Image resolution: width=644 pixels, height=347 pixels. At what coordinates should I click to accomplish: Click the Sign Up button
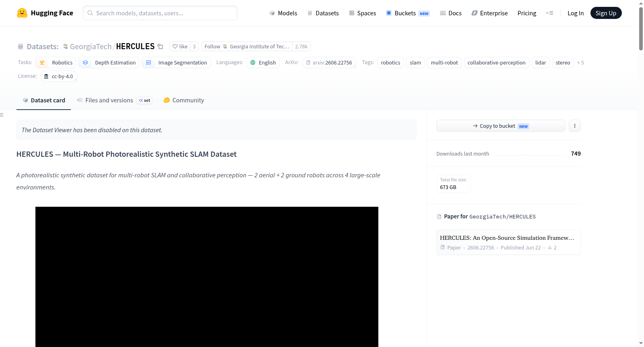(x=606, y=13)
